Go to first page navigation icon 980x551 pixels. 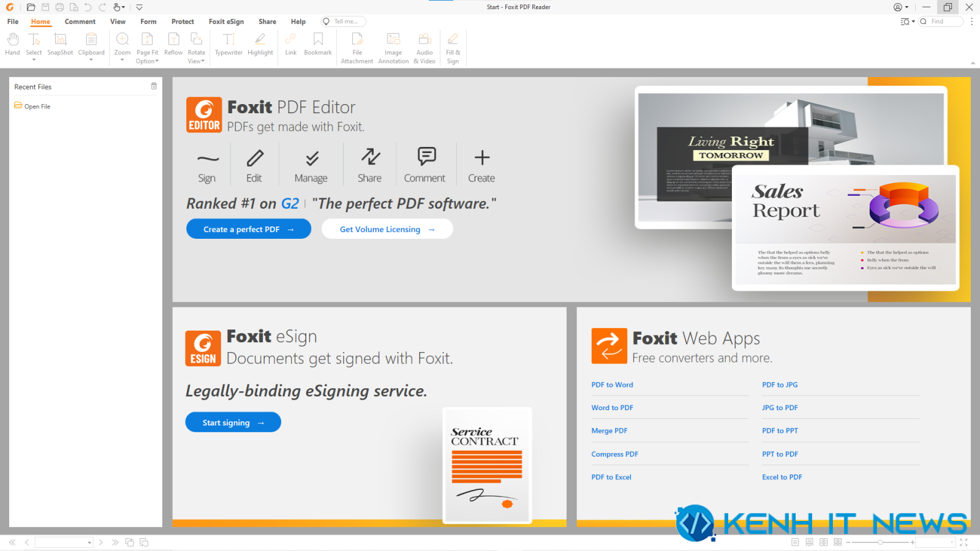coord(12,542)
